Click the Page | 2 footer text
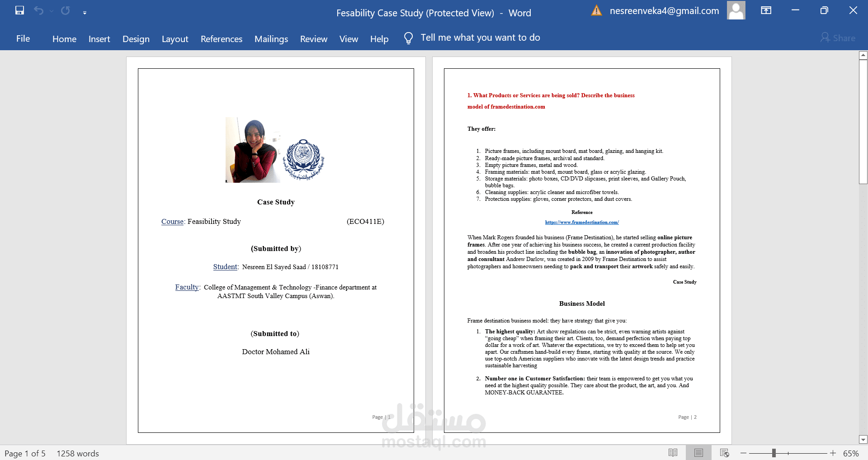Image resolution: width=868 pixels, height=460 pixels. click(x=687, y=417)
